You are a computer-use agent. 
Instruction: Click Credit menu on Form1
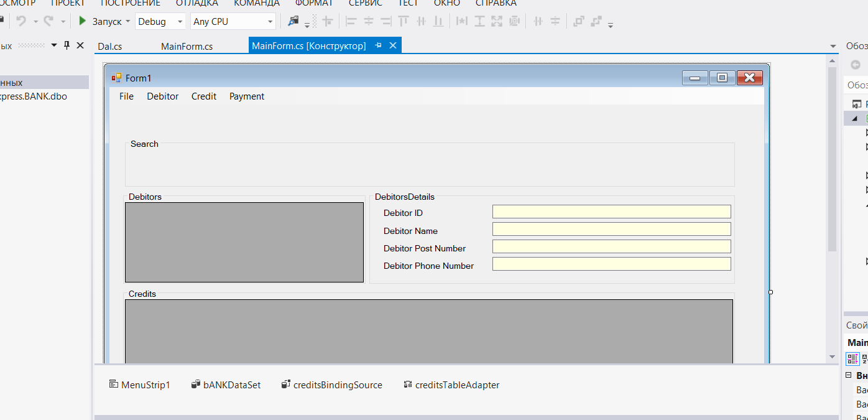point(204,96)
